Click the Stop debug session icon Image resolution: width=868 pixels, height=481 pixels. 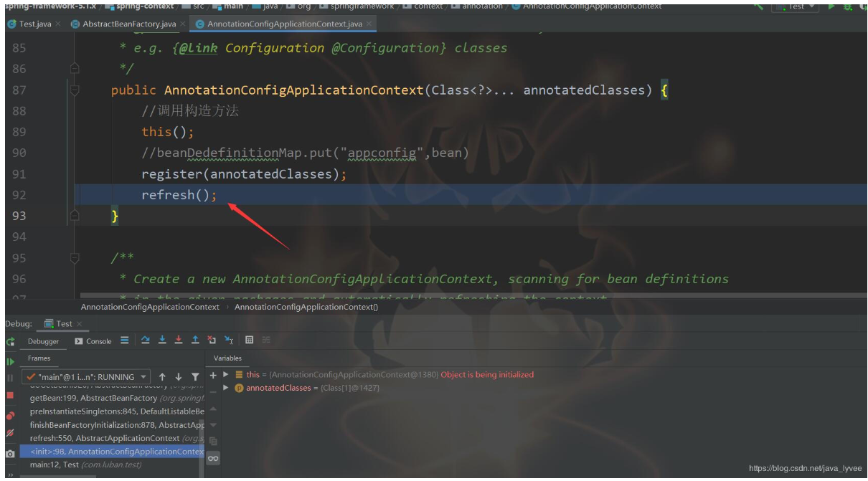(x=10, y=395)
